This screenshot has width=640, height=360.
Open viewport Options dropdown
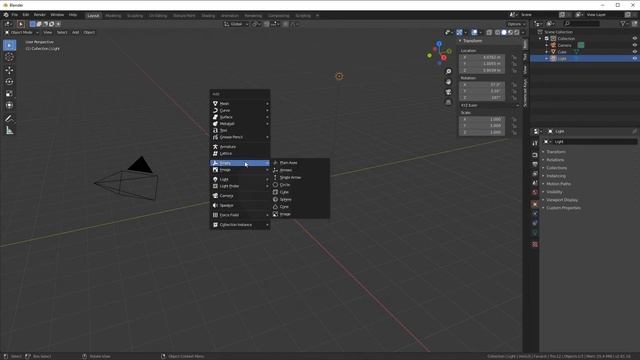pyautogui.click(x=516, y=24)
